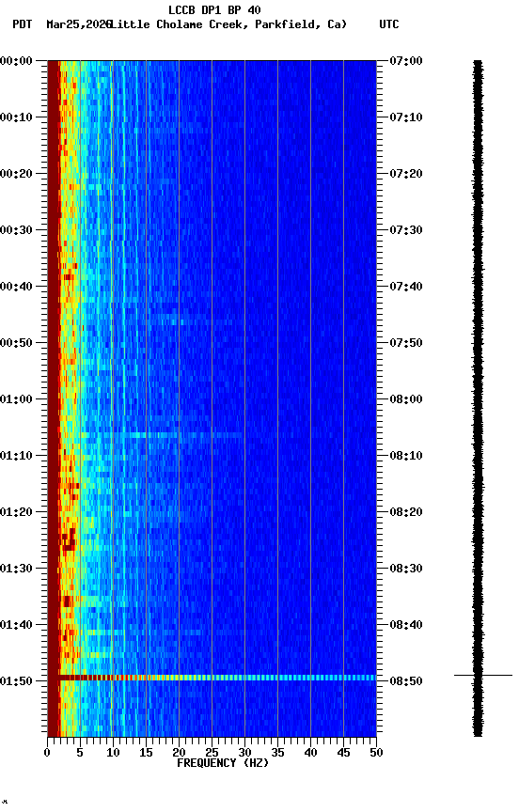The image size is (519, 812).
Task: Click the '10' frequency axis label
Action: pyautogui.click(x=113, y=753)
